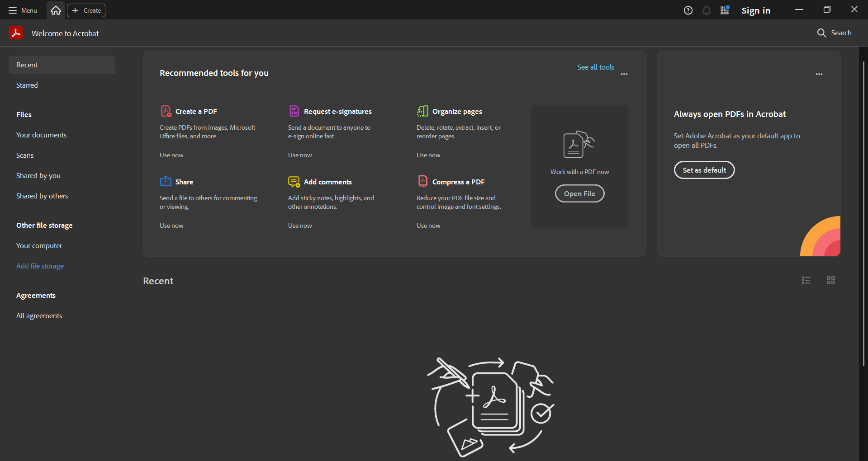Switch Recent to list view
The image size is (868, 461).
806,280
